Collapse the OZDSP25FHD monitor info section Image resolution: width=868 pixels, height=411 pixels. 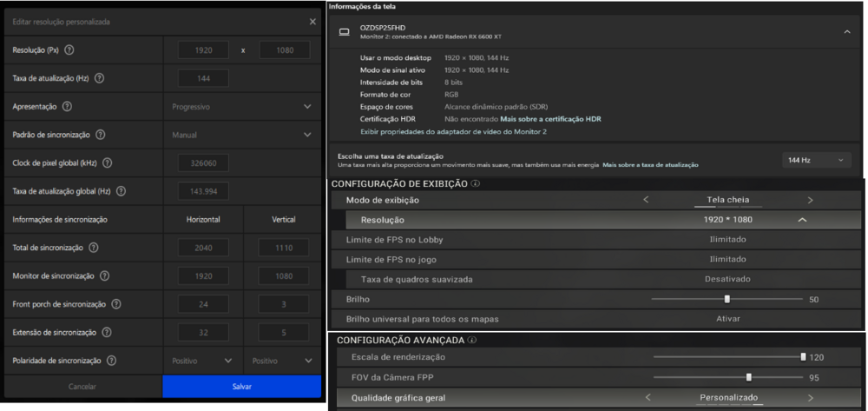(x=847, y=32)
